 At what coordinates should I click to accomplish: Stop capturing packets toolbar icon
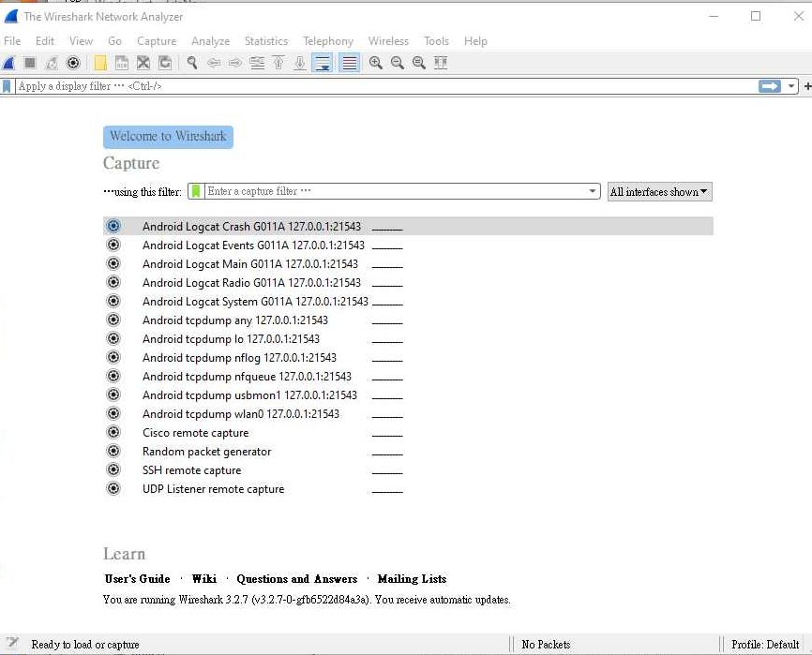(x=30, y=63)
